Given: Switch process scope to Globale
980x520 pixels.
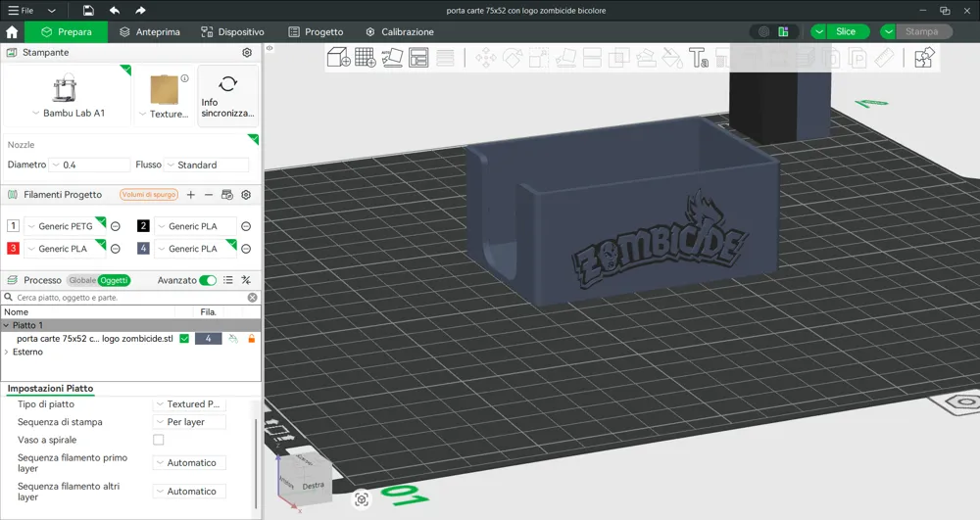Looking at the screenshot, I should pyautogui.click(x=82, y=280).
